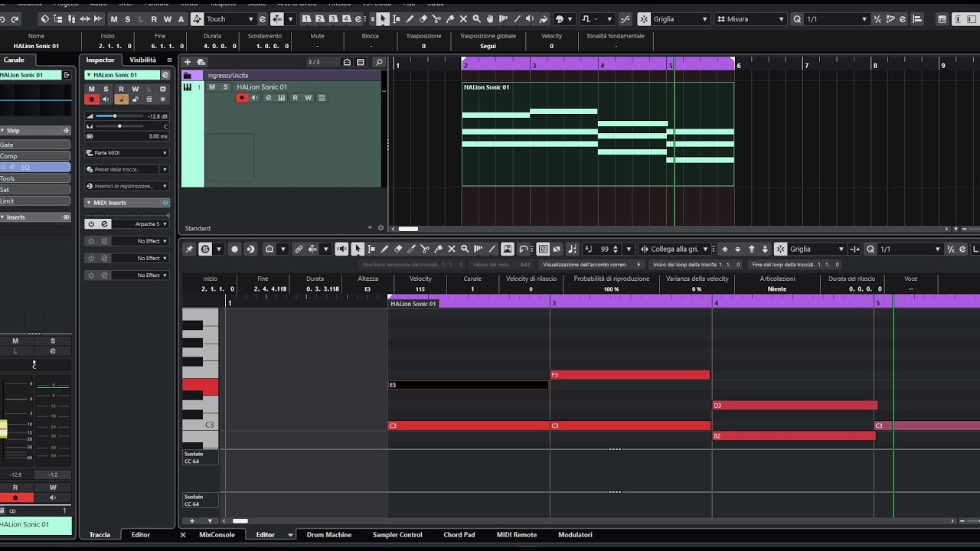Select the Mute tool in top toolbar
Viewport: 980px width, 551px height.
click(463, 19)
